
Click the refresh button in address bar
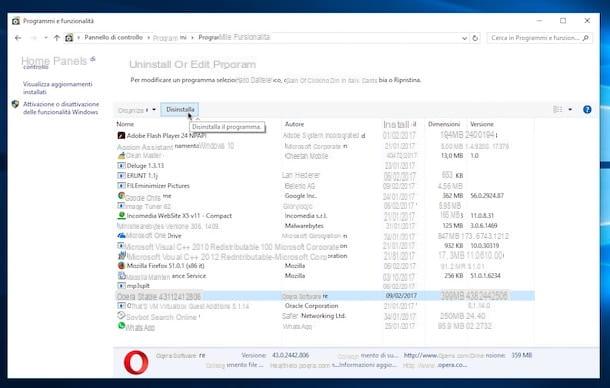click(x=475, y=38)
